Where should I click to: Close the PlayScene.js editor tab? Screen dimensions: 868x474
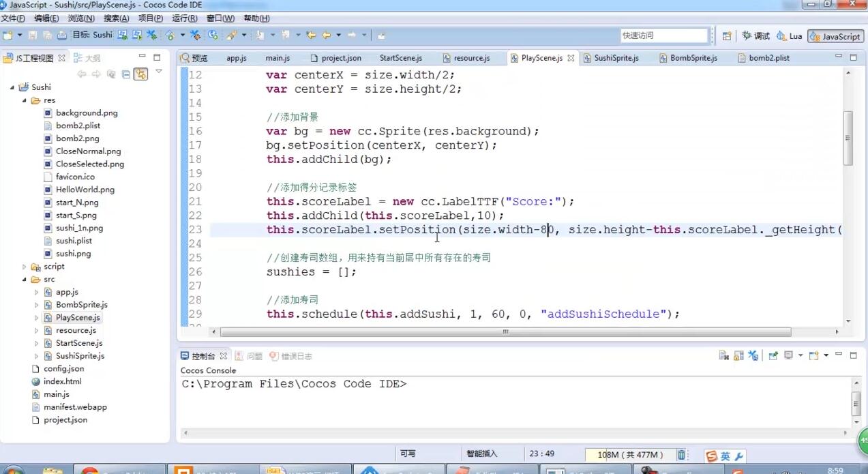coord(571,59)
